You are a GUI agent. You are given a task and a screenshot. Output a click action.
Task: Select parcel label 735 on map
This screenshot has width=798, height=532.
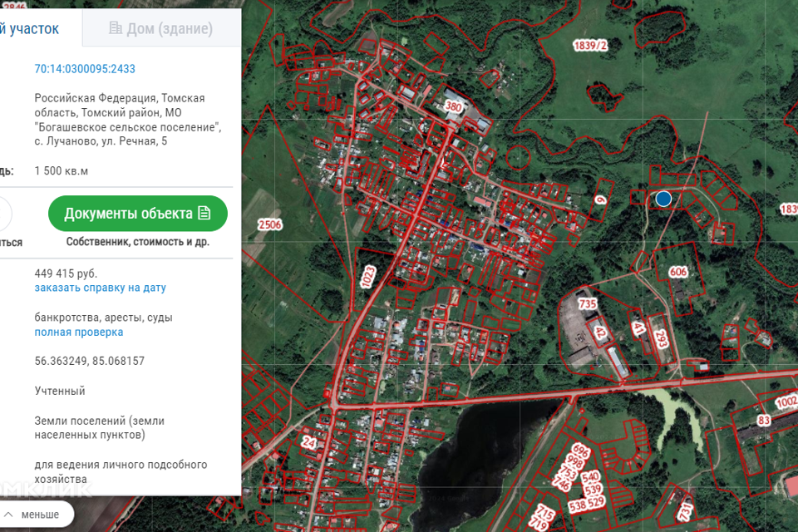click(588, 304)
